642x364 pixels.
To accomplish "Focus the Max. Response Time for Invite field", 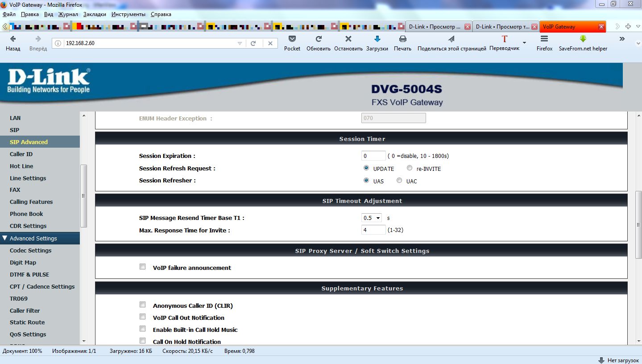I will pyautogui.click(x=373, y=230).
